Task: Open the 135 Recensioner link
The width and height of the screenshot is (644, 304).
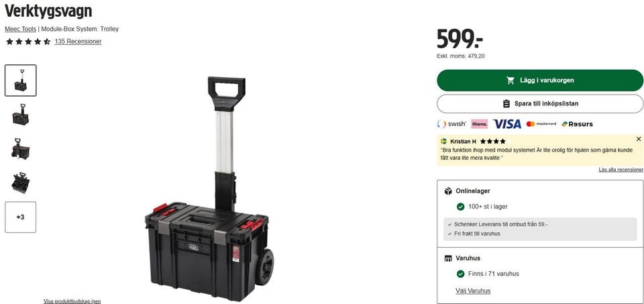Action: point(78,42)
